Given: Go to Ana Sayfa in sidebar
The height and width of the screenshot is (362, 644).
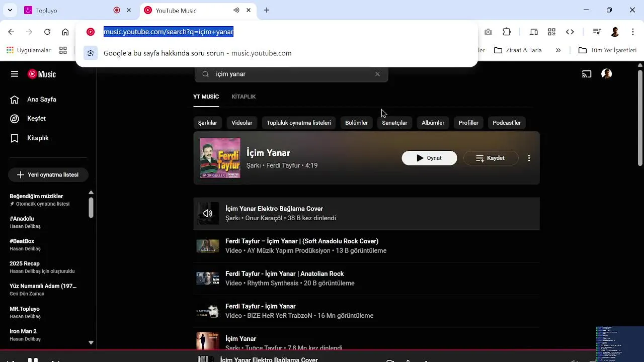Looking at the screenshot, I should tap(41, 100).
